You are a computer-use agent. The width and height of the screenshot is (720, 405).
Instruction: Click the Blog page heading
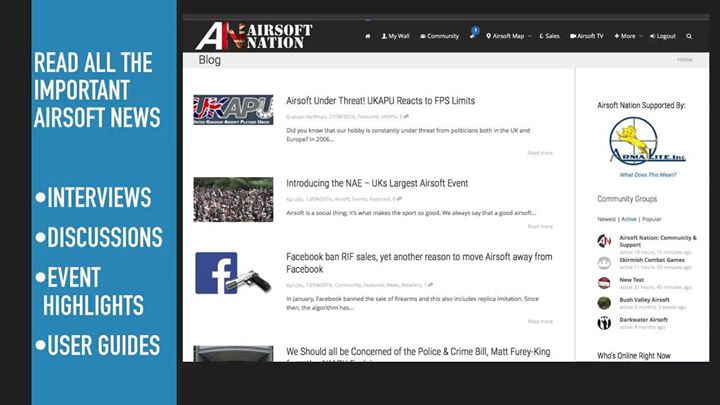(x=209, y=60)
